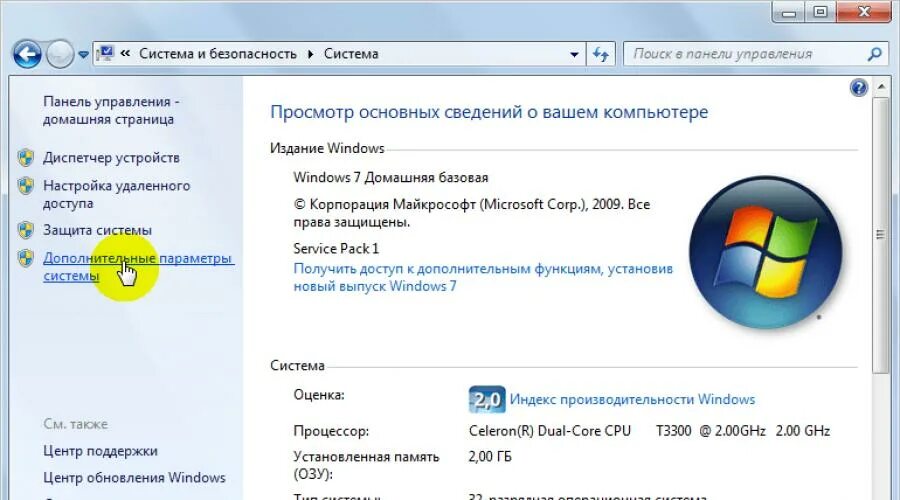900x500 pixels.
Task: Close the System window
Action: [x=864, y=12]
